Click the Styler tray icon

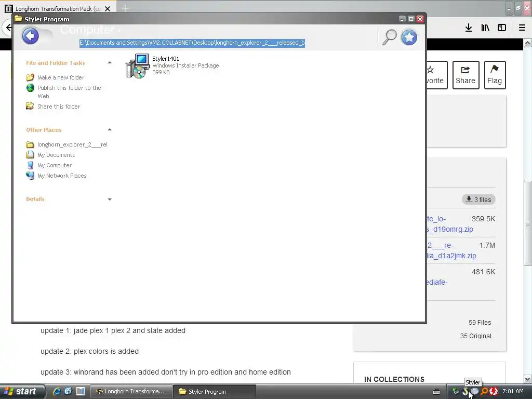click(465, 391)
